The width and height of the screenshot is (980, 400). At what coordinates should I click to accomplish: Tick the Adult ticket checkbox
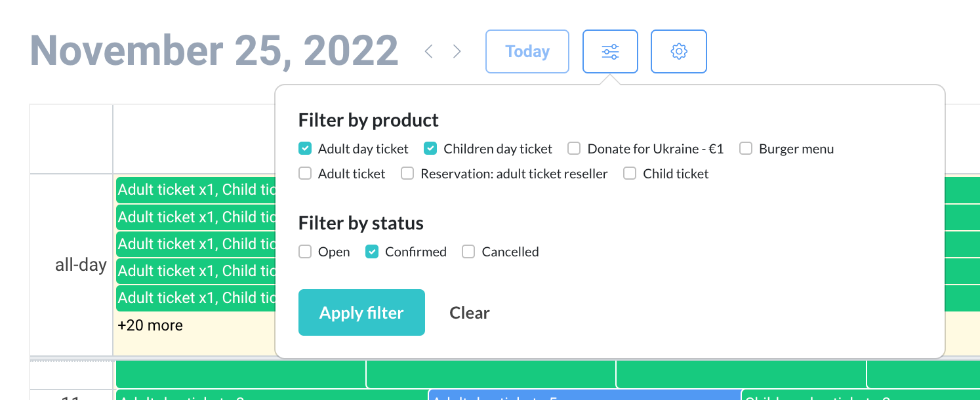305,174
